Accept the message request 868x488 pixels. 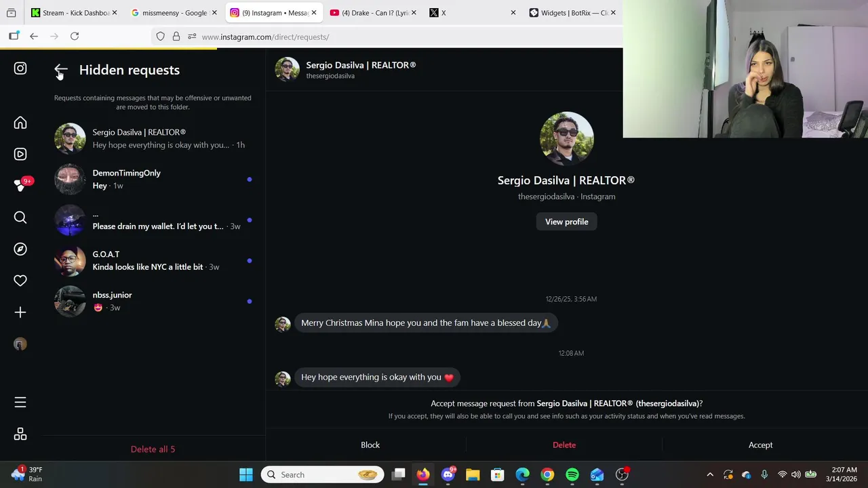[760, 445]
